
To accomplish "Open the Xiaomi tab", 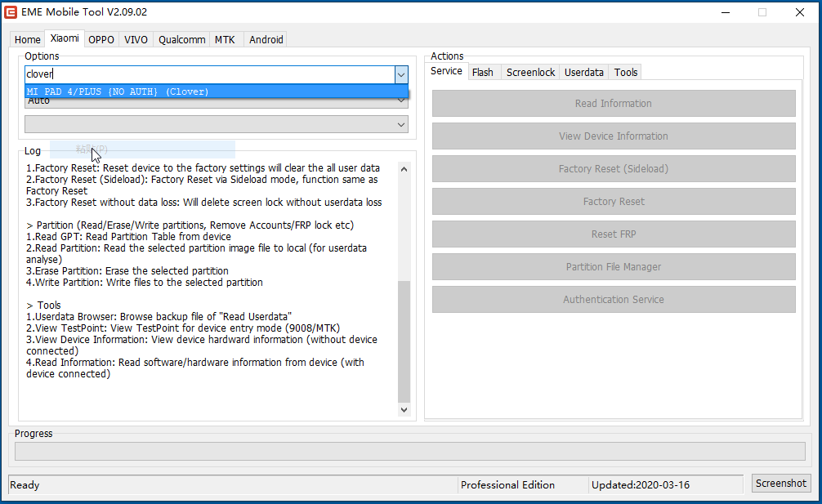I will click(65, 38).
